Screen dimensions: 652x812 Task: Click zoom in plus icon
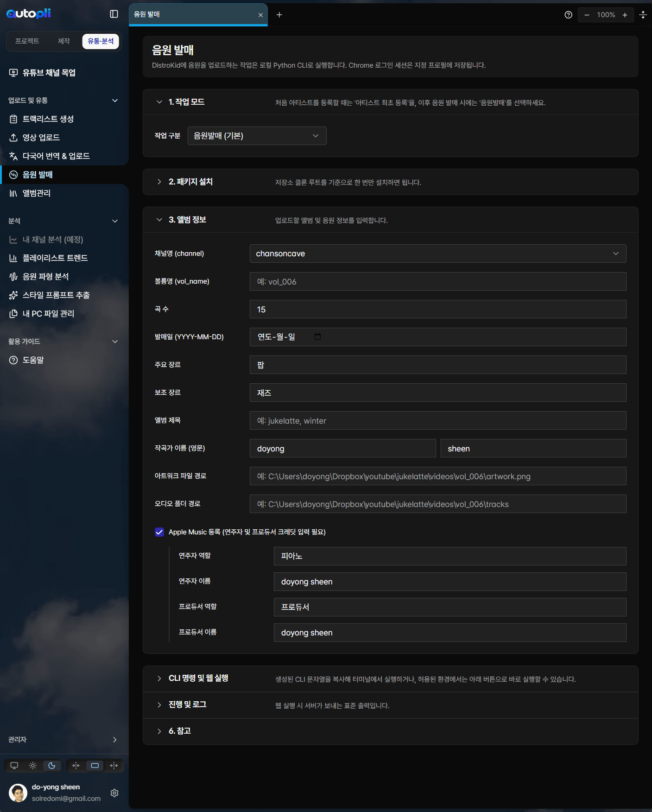click(x=625, y=15)
